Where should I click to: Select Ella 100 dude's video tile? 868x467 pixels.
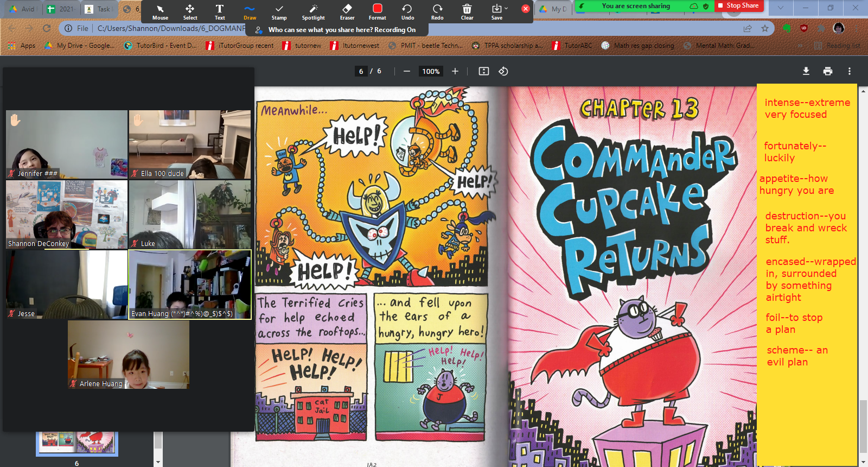pyautogui.click(x=190, y=144)
